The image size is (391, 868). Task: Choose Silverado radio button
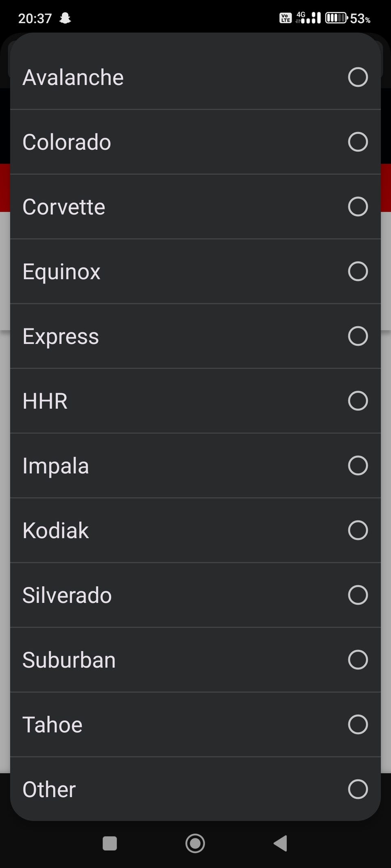pyautogui.click(x=358, y=595)
